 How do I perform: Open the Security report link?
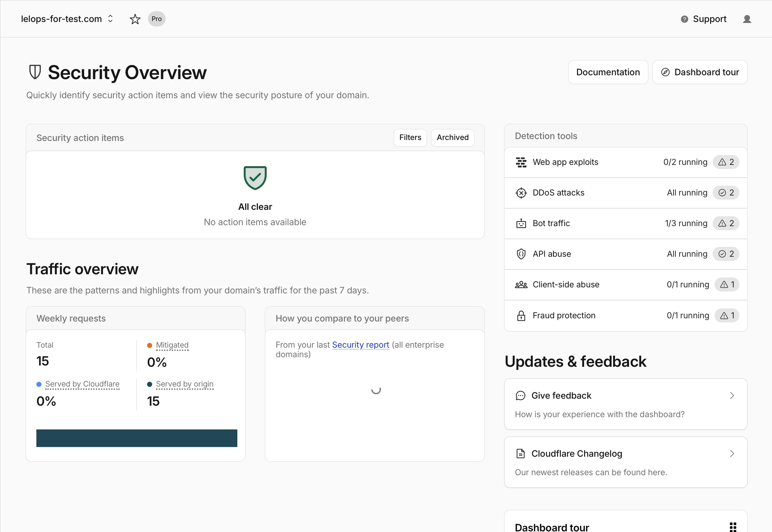pos(360,345)
